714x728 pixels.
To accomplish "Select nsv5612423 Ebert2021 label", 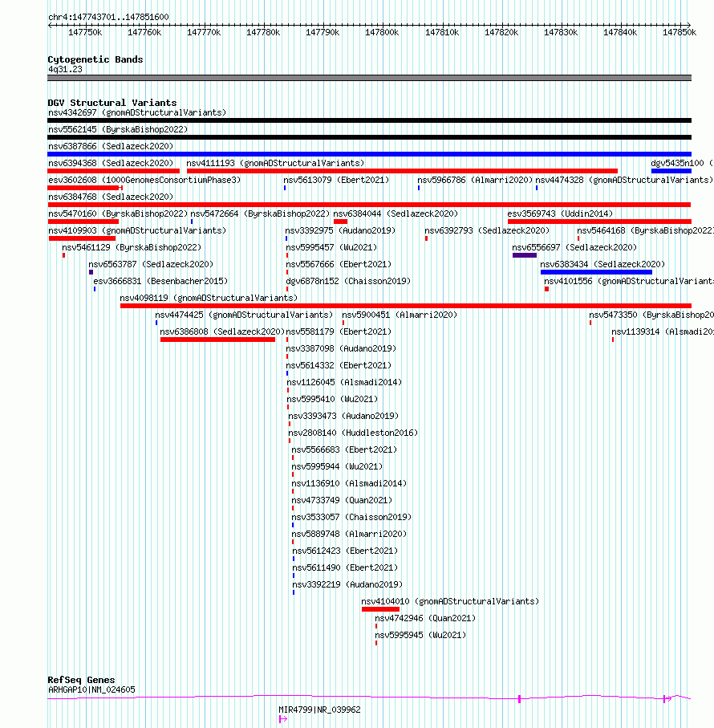I will (345, 551).
